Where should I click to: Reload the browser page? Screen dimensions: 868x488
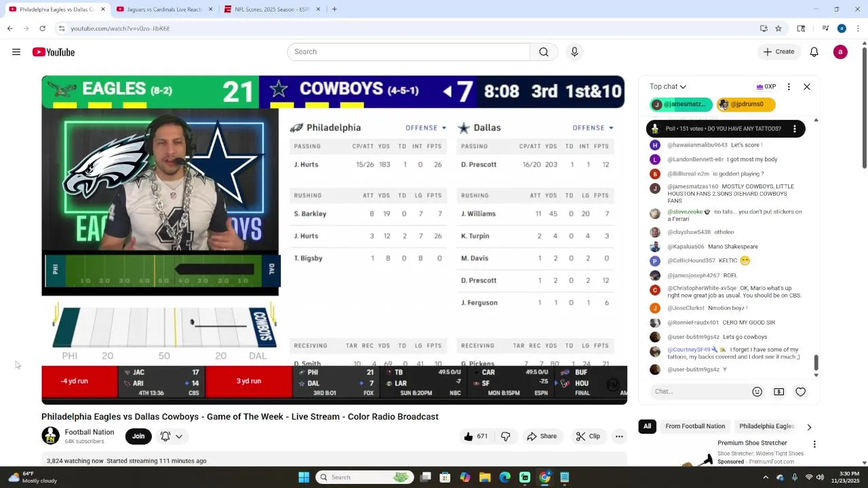point(42,28)
